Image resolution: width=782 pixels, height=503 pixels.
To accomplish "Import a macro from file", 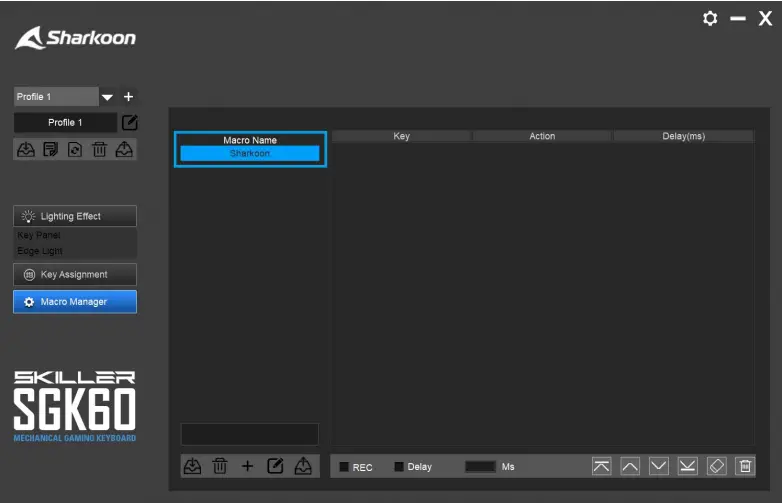I will coord(193,467).
